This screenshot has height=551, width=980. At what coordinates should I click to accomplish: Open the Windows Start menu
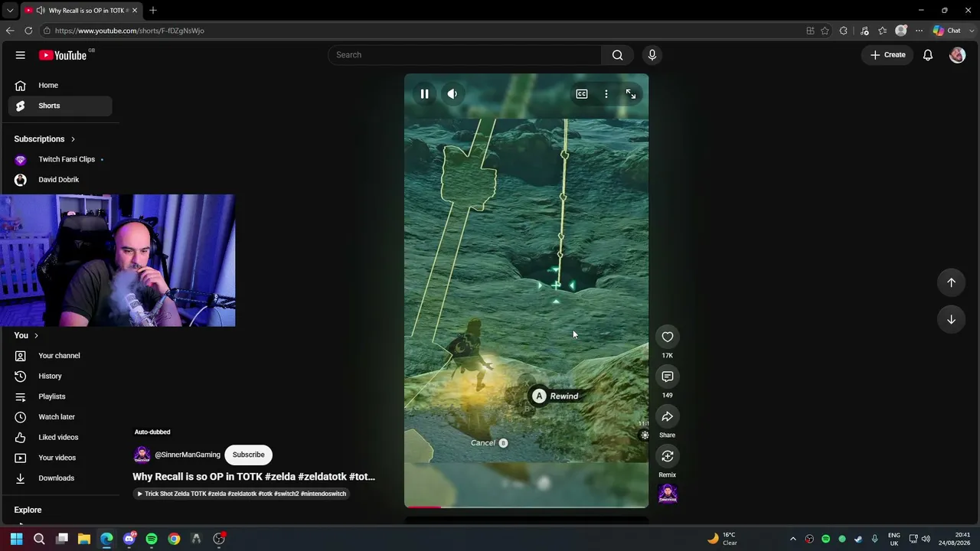coord(17,539)
